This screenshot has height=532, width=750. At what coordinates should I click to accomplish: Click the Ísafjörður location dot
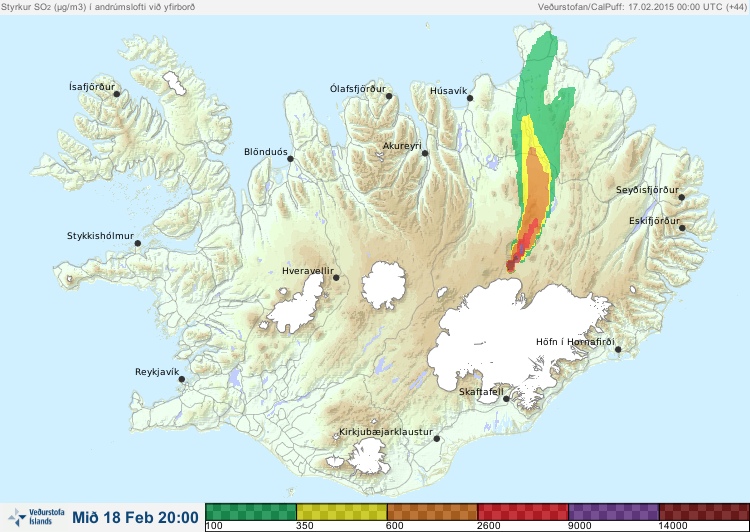coord(116,94)
